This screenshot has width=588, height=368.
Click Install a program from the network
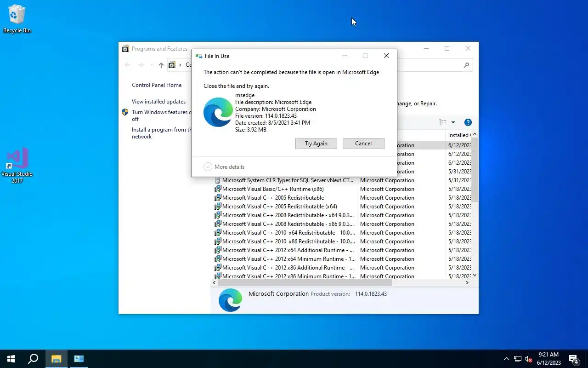pos(161,133)
